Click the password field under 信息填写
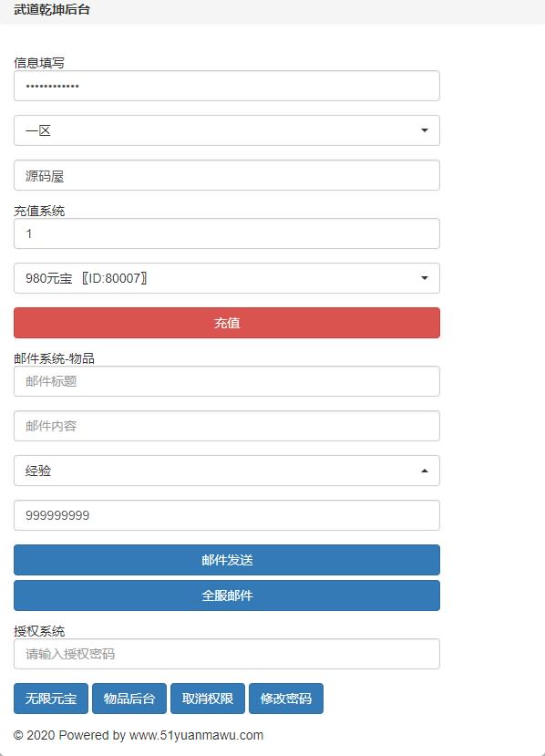This screenshot has height=756, width=545. (x=227, y=86)
